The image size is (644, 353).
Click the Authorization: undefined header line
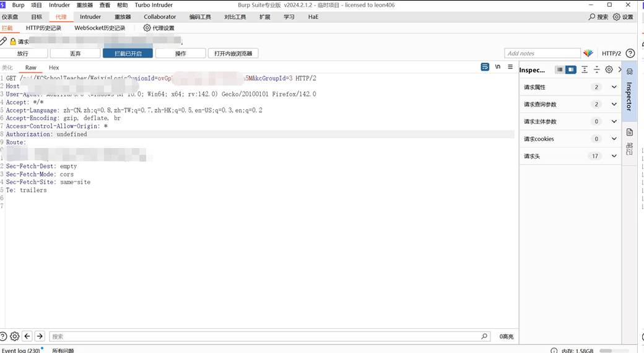point(46,134)
